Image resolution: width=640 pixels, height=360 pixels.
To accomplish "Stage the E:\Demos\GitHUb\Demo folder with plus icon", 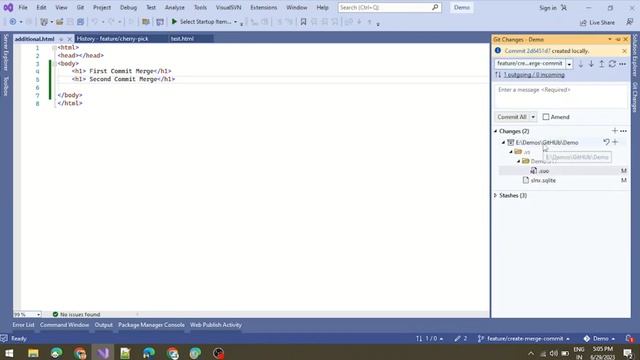I will click(615, 142).
